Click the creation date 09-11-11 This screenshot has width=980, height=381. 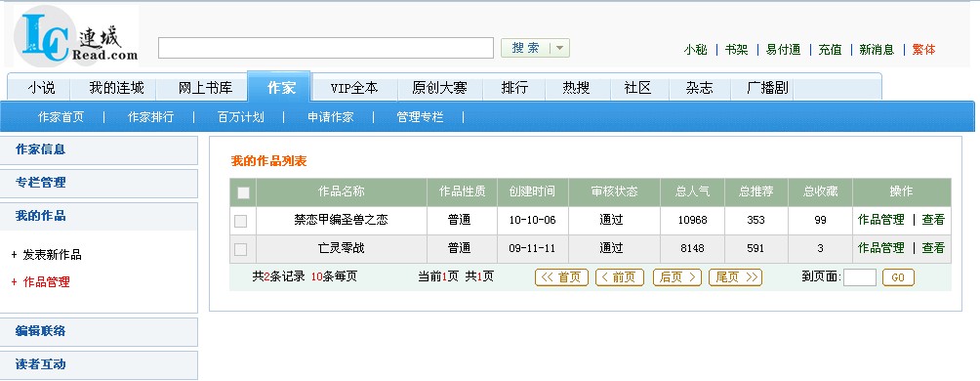(532, 249)
